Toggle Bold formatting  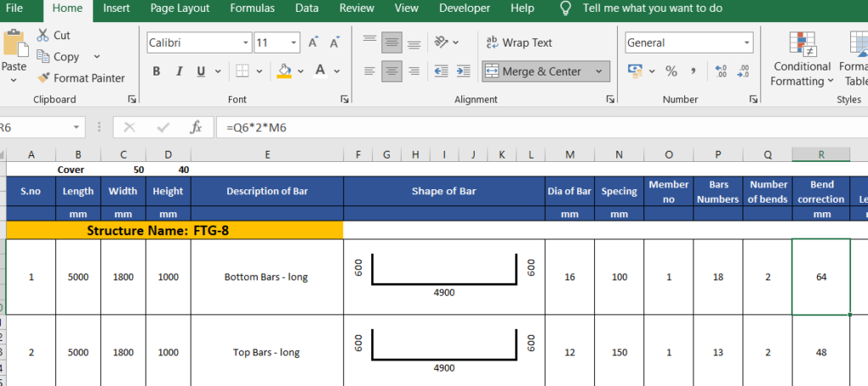[x=157, y=71]
